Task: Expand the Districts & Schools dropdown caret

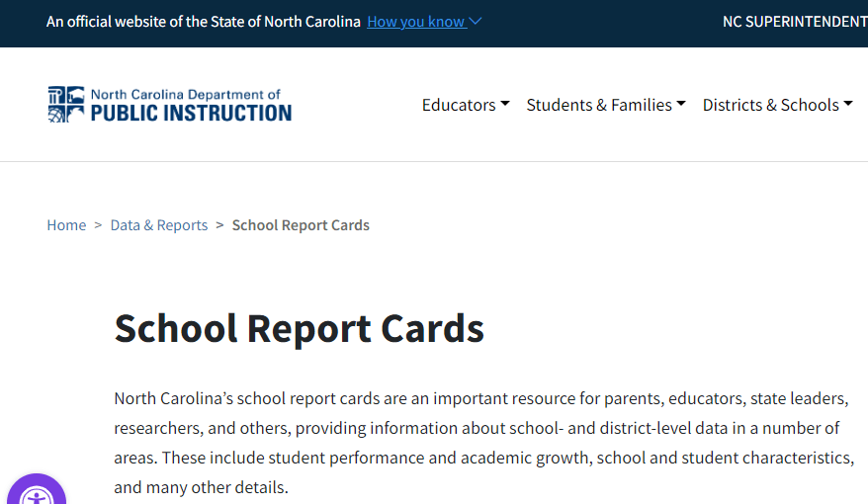Action: click(x=848, y=104)
